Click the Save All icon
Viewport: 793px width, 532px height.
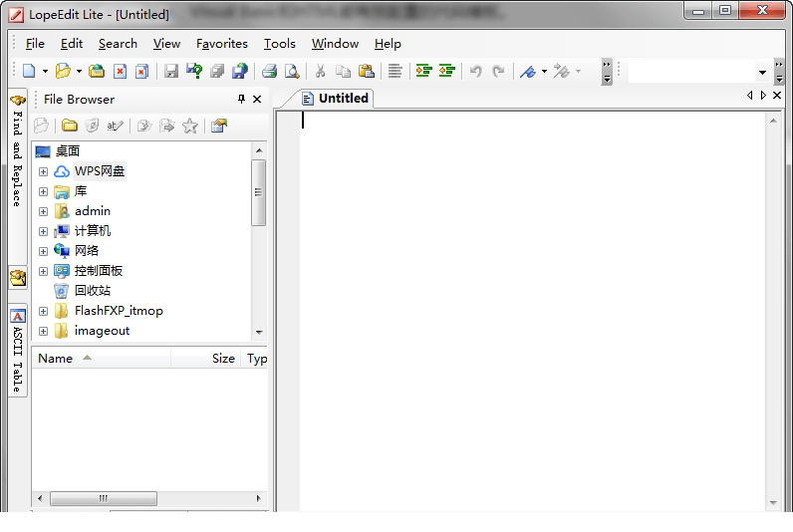217,72
